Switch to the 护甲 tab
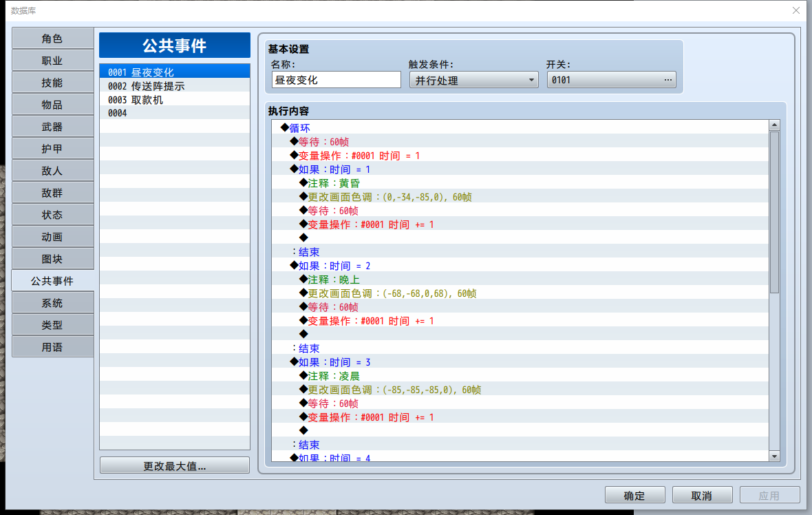 [x=52, y=149]
